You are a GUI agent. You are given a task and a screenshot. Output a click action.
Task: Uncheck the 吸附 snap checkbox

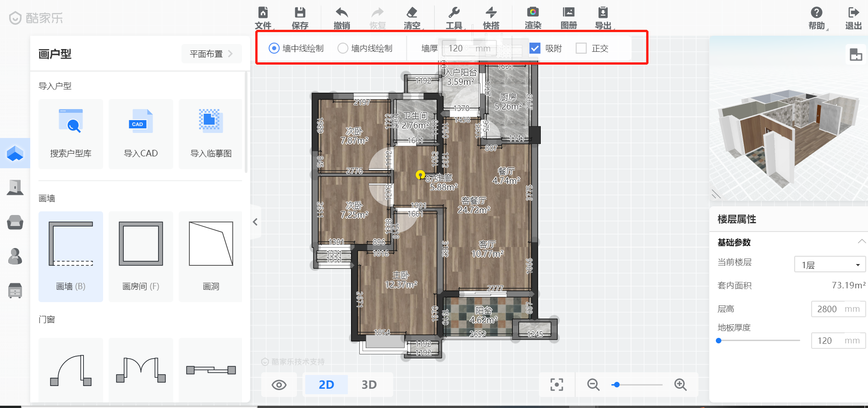(535, 48)
